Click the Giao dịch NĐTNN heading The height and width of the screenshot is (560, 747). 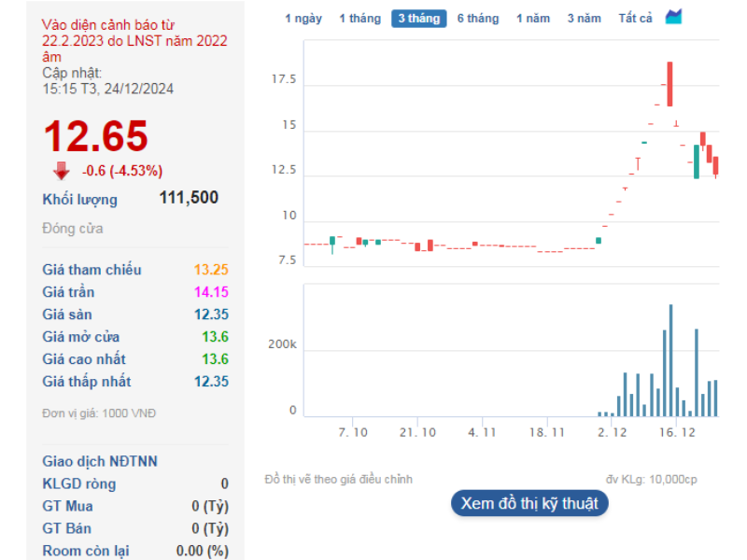[100, 461]
